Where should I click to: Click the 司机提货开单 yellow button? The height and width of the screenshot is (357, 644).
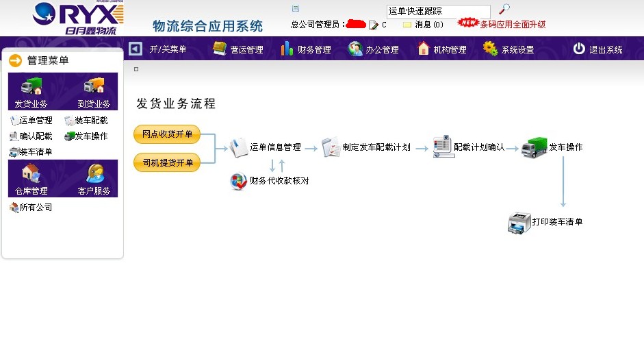[167, 163]
